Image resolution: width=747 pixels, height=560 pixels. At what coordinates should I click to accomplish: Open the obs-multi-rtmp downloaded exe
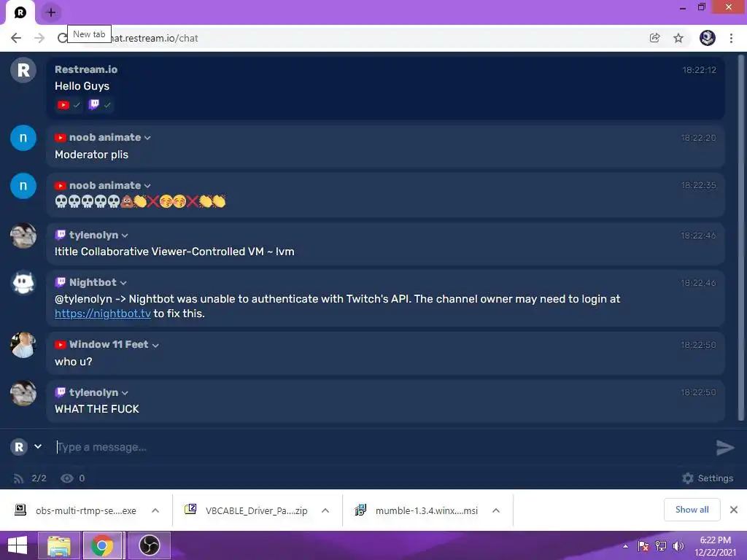coord(76,510)
